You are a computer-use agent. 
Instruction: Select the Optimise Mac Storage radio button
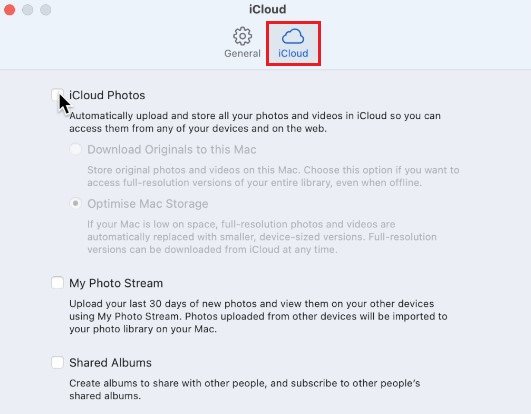click(x=76, y=203)
